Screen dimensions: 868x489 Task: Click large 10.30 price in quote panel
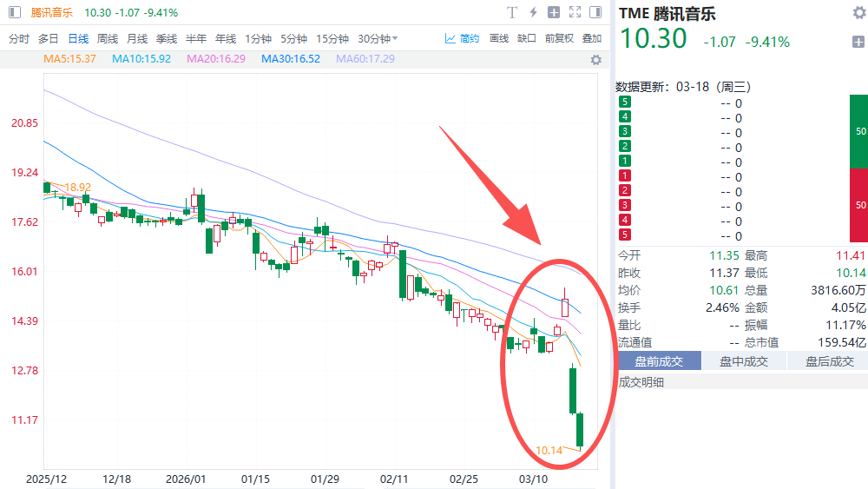pos(654,38)
